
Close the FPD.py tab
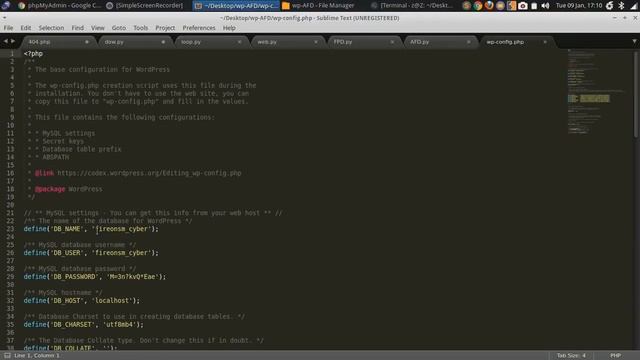point(392,42)
